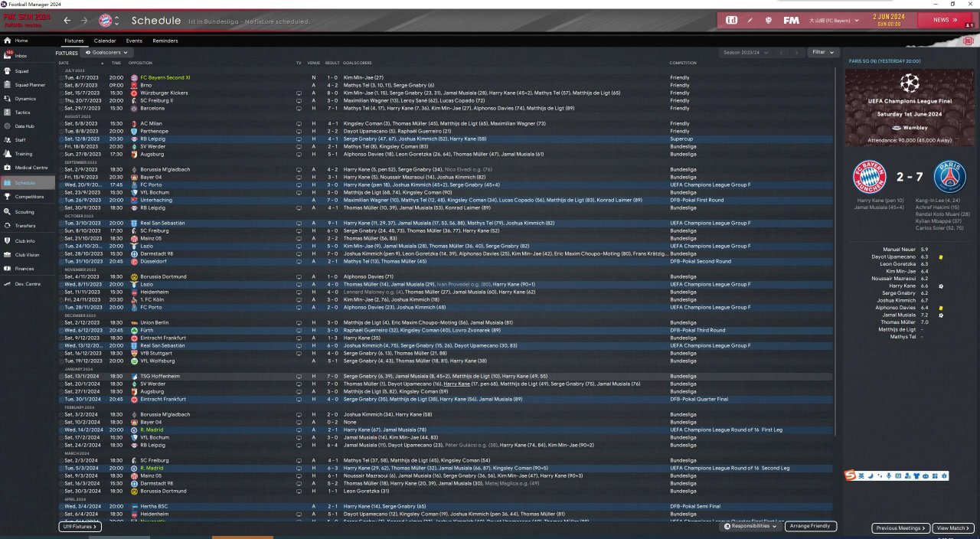
Task: Open Finances in the sidebar
Action: 28,269
